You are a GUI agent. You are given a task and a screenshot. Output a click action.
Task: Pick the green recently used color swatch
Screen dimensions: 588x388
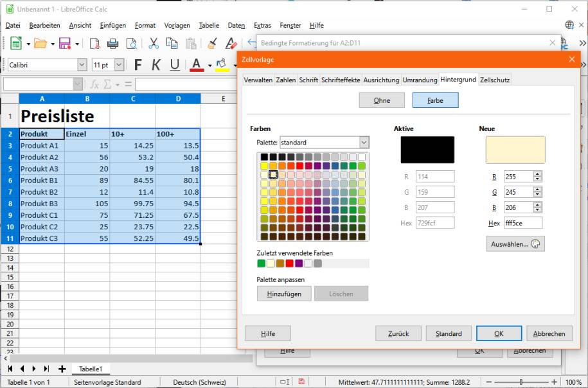(x=261, y=263)
